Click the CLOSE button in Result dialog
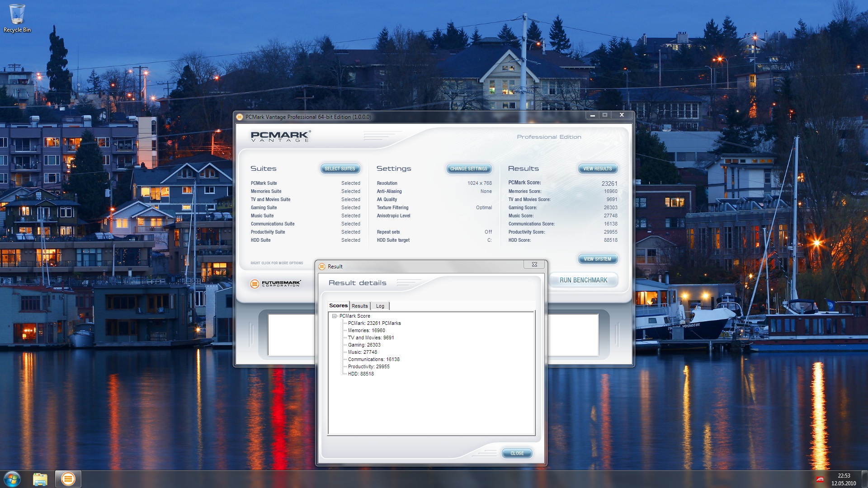 pos(517,454)
